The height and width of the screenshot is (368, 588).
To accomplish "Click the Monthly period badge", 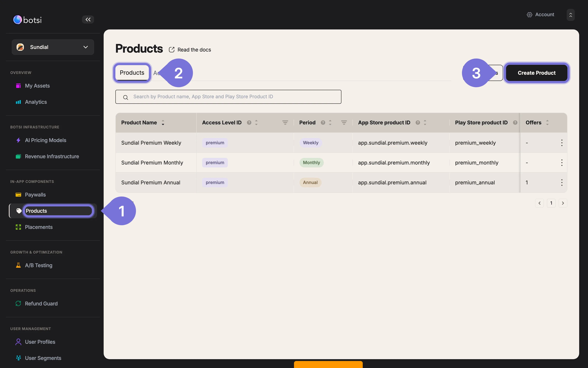I will coord(311,163).
